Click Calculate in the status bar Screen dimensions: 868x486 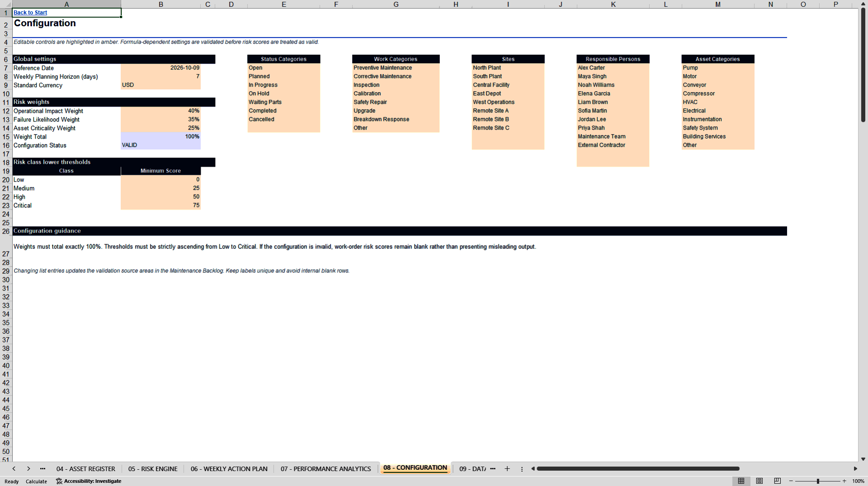tap(36, 481)
